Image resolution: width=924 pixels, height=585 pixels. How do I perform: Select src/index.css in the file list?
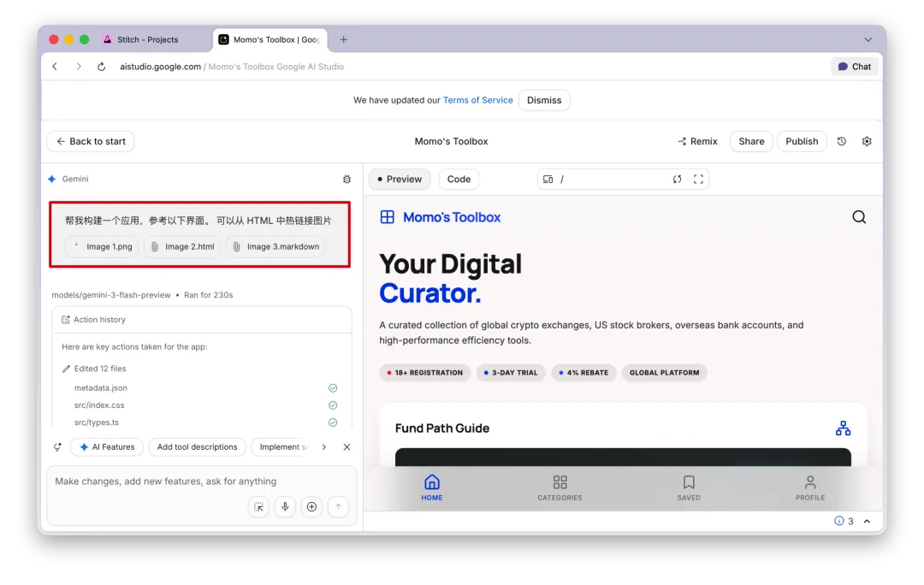click(99, 405)
